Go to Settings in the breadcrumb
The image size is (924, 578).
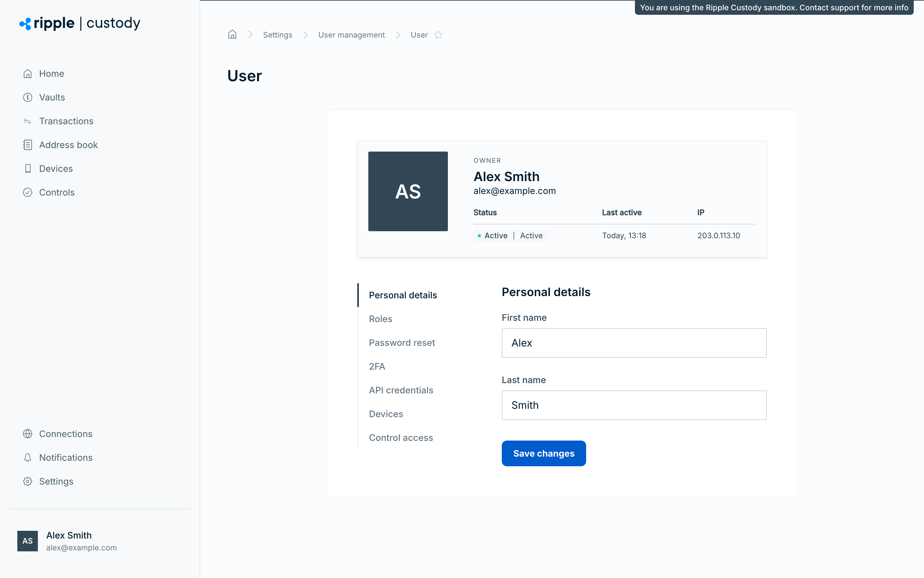(x=278, y=35)
